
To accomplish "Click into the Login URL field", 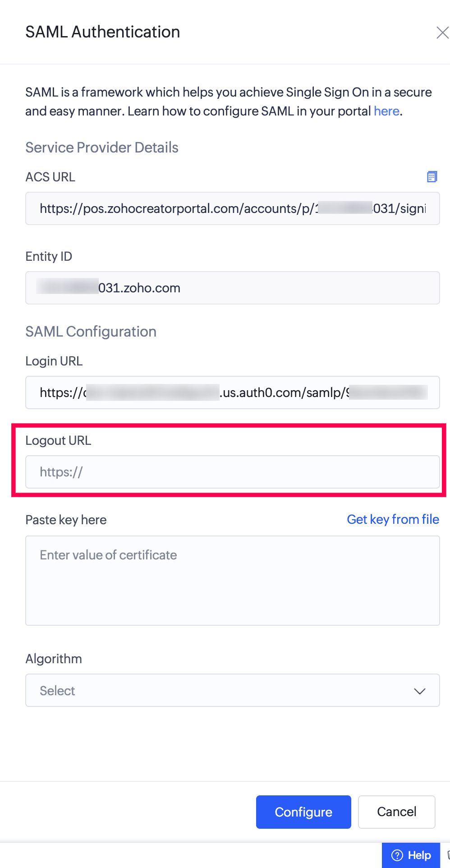I will 232,392.
